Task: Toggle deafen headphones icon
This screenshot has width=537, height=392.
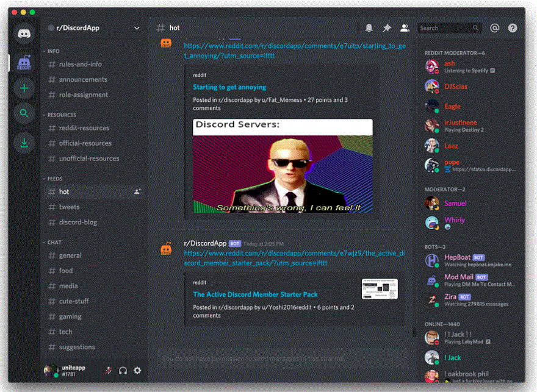Action: click(x=123, y=371)
